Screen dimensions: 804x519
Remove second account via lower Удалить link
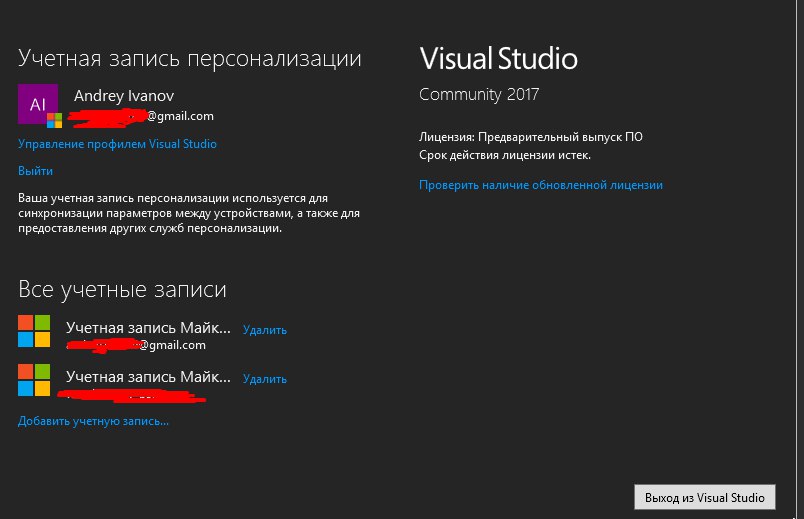(265, 379)
